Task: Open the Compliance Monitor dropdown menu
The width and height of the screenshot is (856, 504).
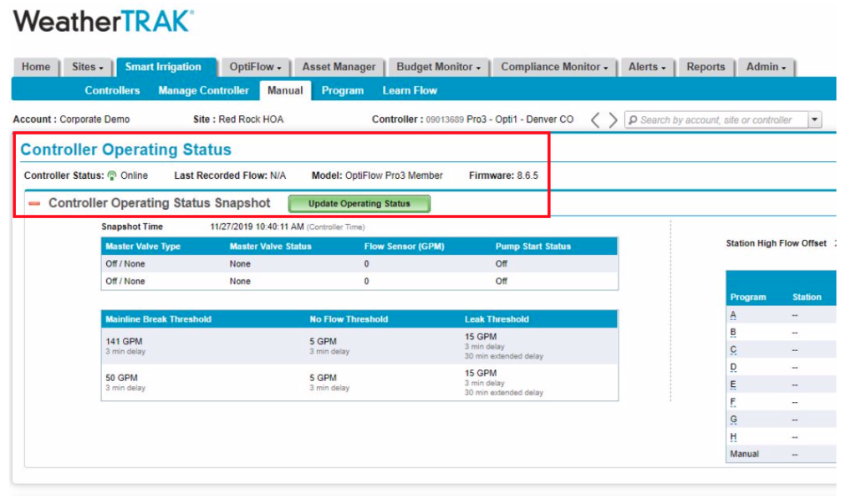Action: click(x=554, y=67)
